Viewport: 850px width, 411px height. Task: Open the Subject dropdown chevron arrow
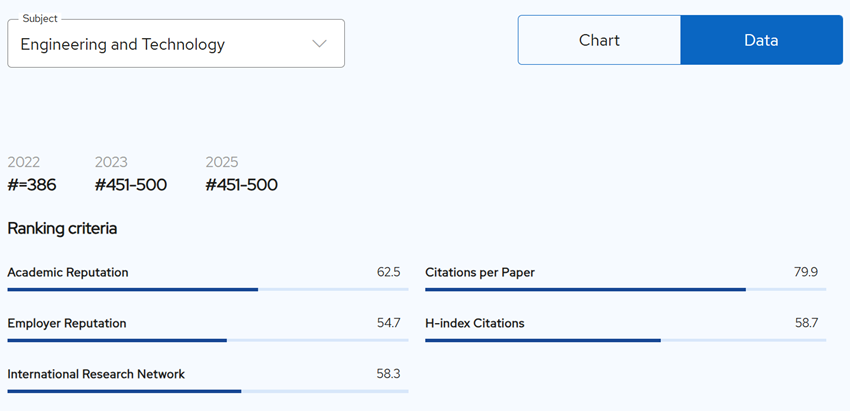point(320,44)
